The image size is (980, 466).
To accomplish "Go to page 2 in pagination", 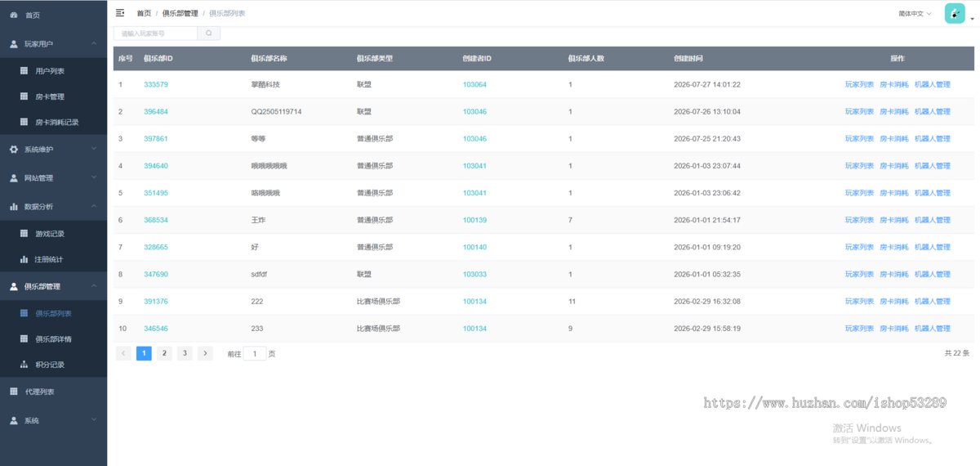I will pos(164,353).
